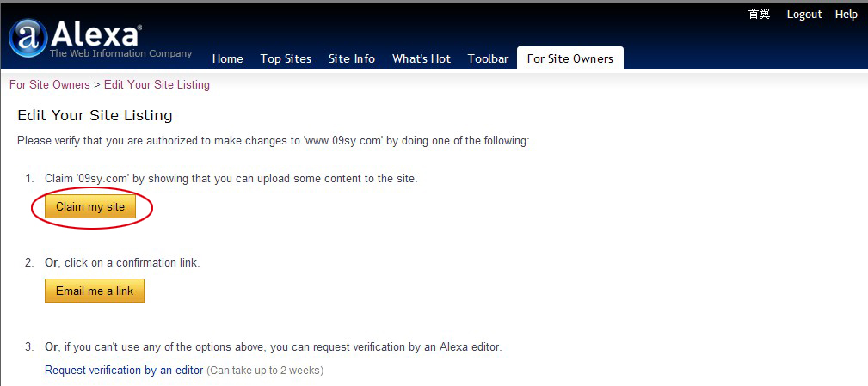Image resolution: width=868 pixels, height=386 pixels.
Task: Click the Alexa logo icon
Action: point(28,38)
